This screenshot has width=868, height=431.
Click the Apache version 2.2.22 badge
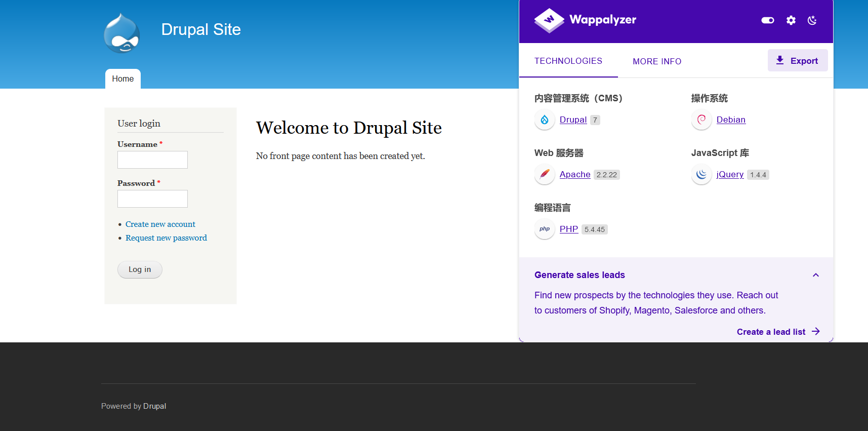[607, 175]
